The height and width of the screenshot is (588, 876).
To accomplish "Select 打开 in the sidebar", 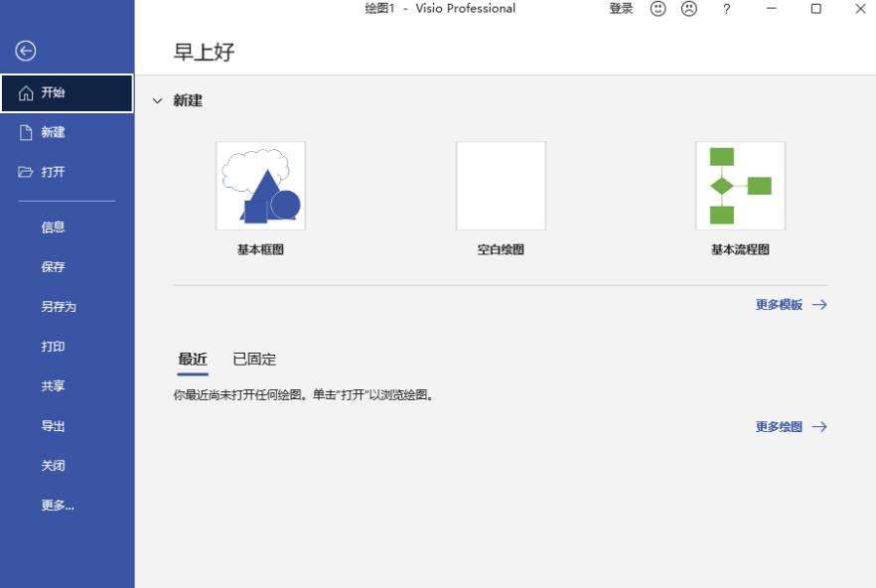I will [x=68, y=172].
